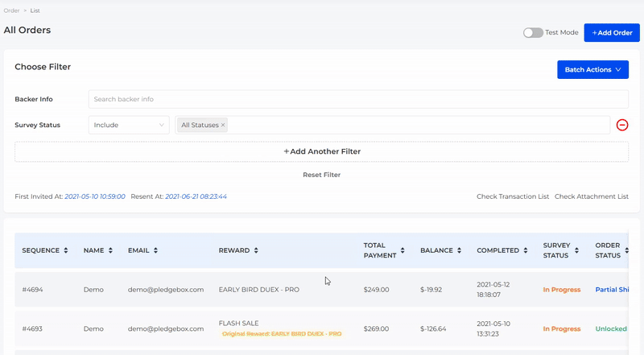
Task: Click the Add Order button
Action: point(612,33)
